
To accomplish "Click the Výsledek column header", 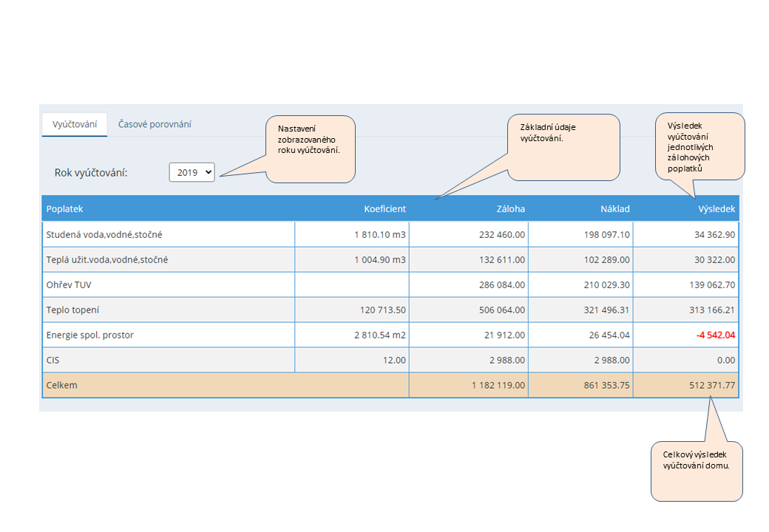I will point(717,209).
